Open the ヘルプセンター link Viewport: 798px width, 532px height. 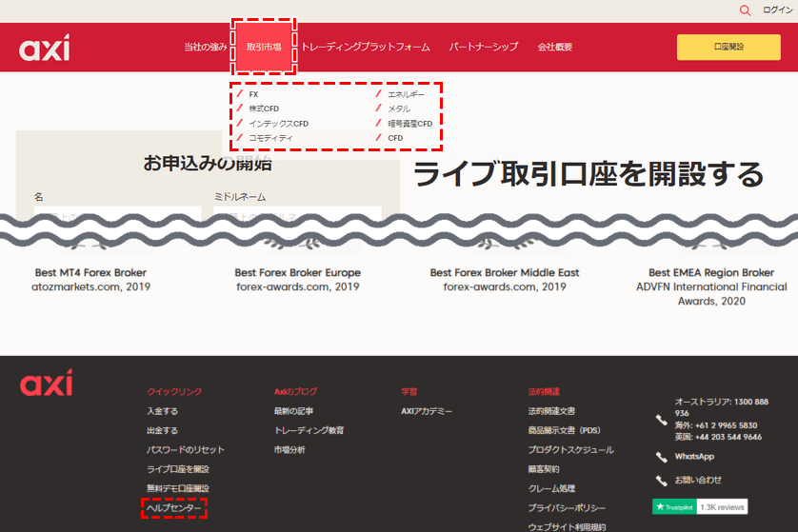pos(174,507)
